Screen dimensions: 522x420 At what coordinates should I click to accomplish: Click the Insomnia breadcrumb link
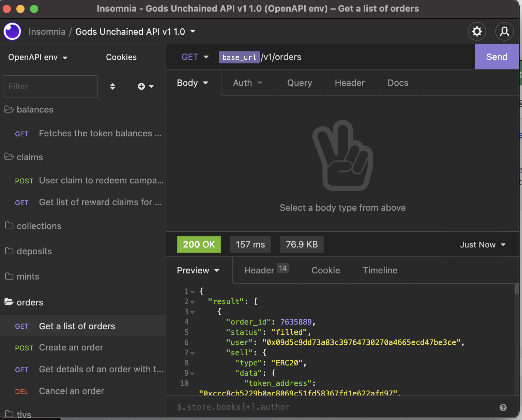coord(47,32)
